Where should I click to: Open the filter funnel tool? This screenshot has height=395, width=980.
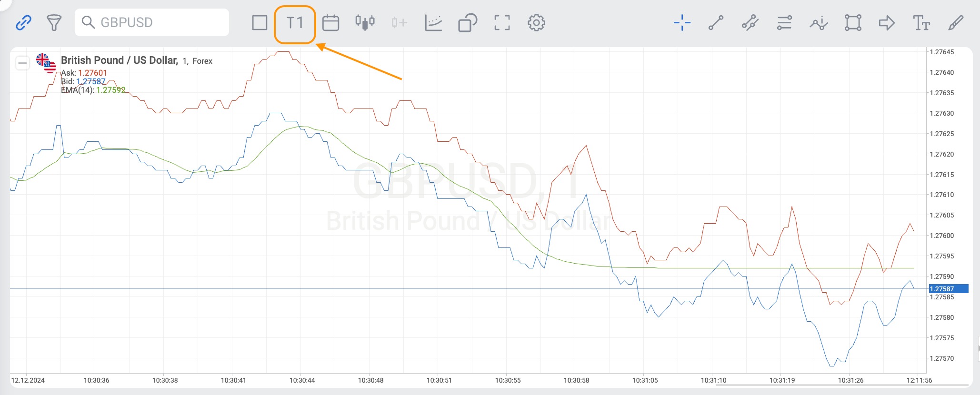(x=54, y=22)
